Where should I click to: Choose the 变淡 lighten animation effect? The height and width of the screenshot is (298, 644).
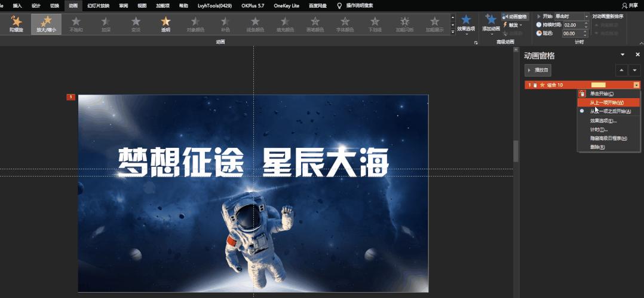pos(136,24)
